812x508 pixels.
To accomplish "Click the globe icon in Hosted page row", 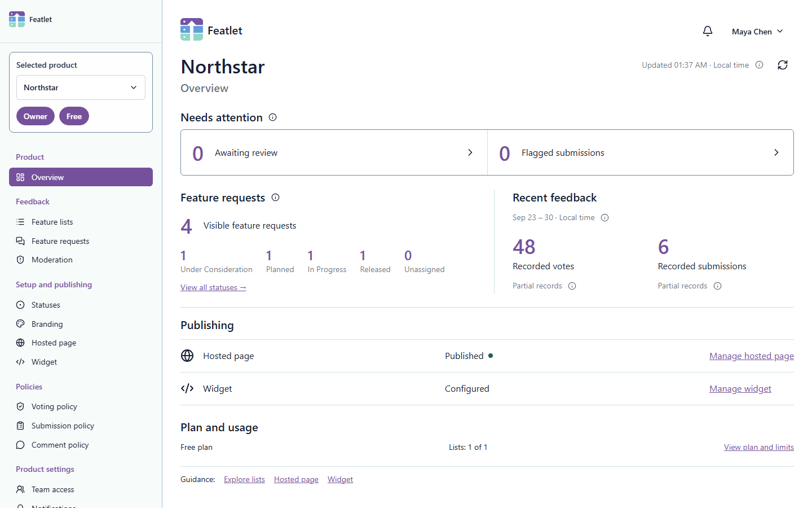I will pyautogui.click(x=187, y=356).
